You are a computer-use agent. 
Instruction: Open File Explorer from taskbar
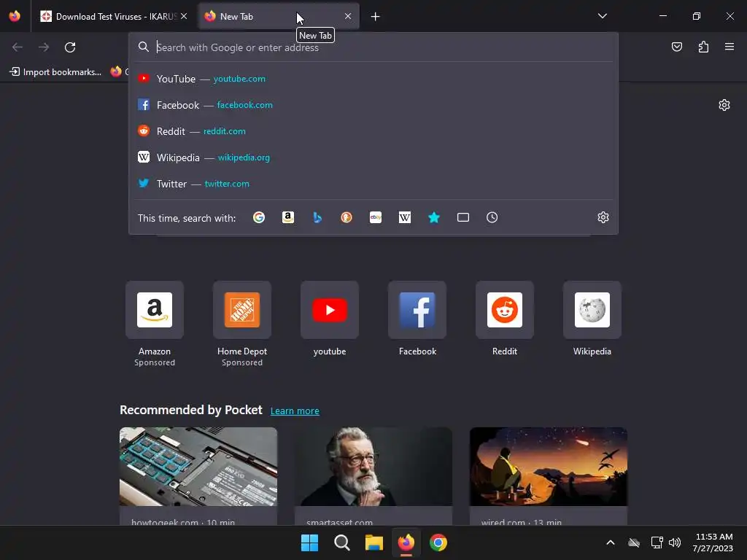click(x=374, y=542)
